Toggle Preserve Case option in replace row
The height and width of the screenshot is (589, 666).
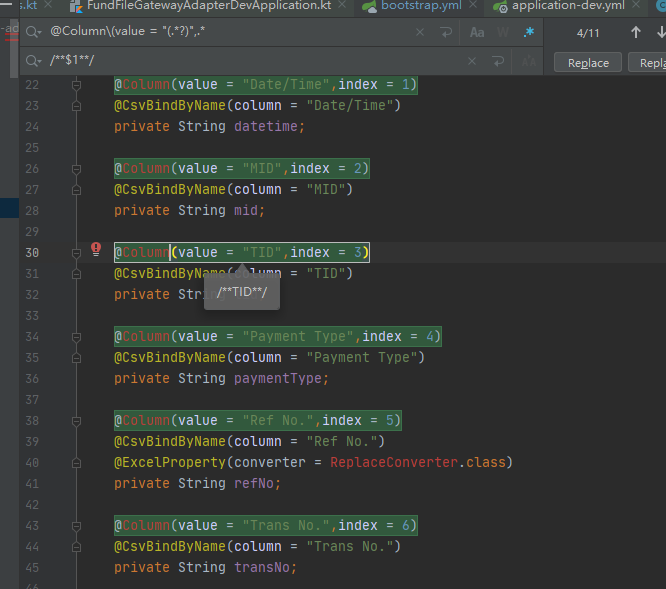[x=529, y=62]
